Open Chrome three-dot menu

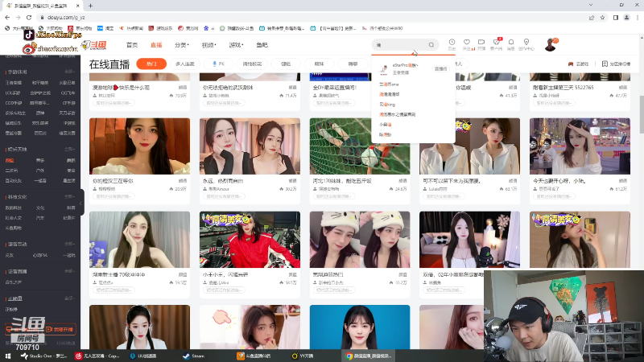[638, 17]
